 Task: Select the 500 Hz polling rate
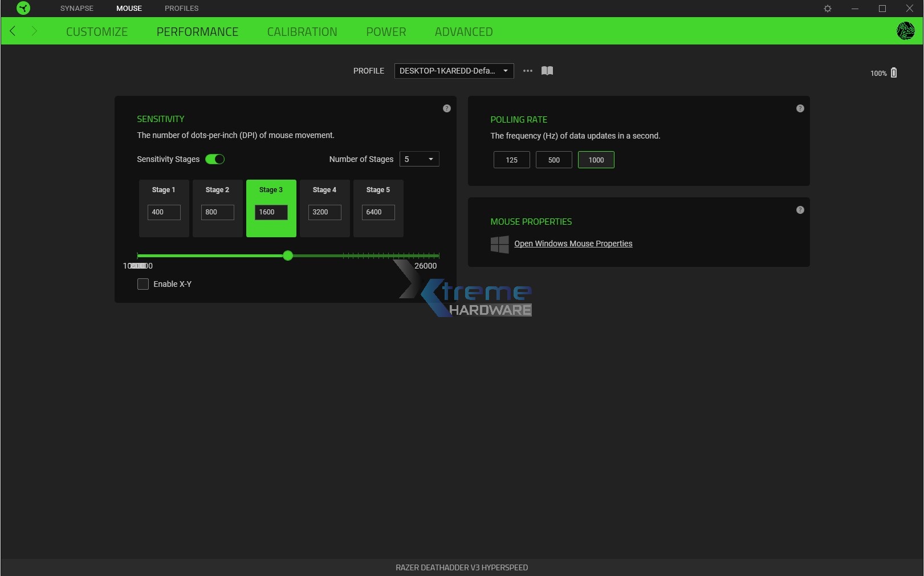click(553, 160)
